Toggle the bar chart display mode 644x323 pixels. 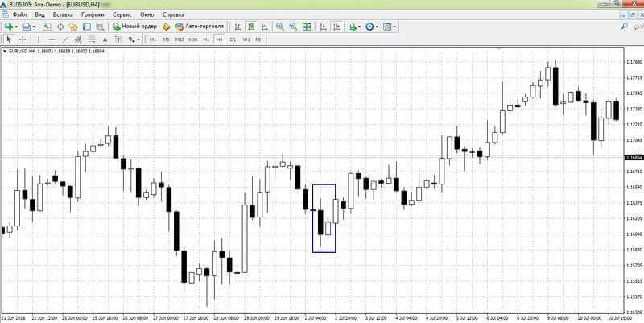[237, 27]
